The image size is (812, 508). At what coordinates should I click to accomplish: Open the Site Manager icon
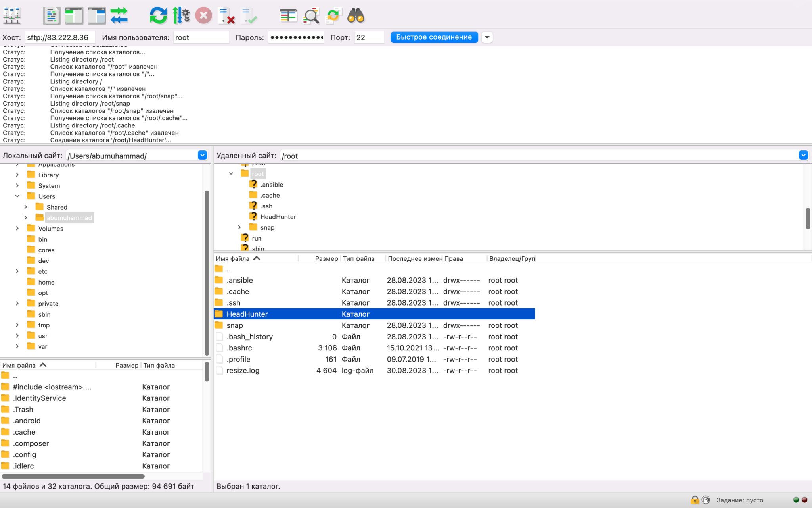(x=12, y=15)
